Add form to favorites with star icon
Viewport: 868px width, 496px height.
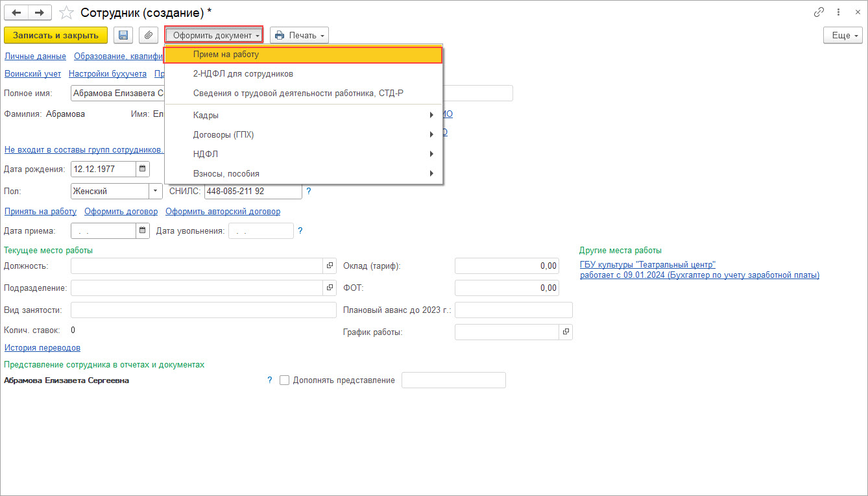[66, 12]
